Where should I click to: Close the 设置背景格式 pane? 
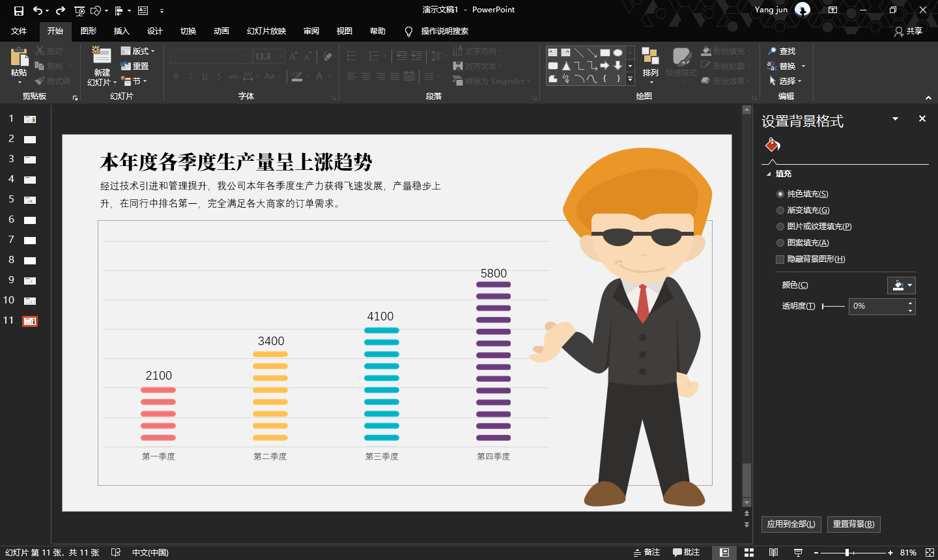pos(922,119)
